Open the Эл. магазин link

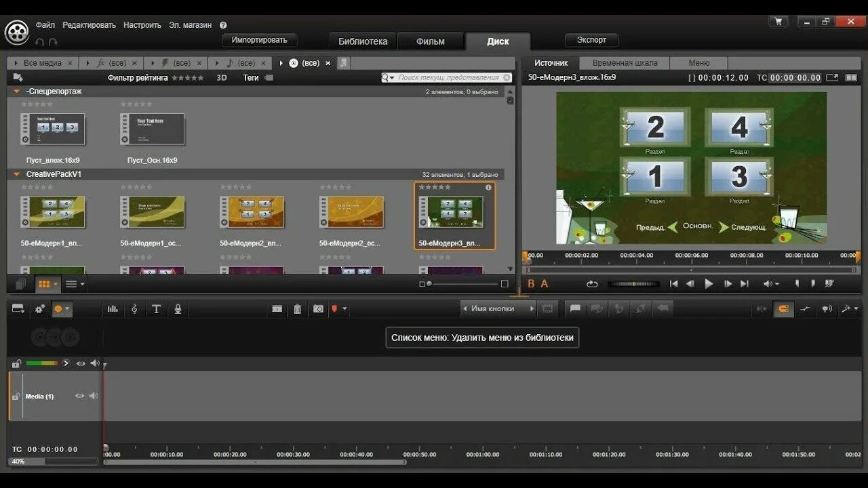pyautogui.click(x=191, y=25)
